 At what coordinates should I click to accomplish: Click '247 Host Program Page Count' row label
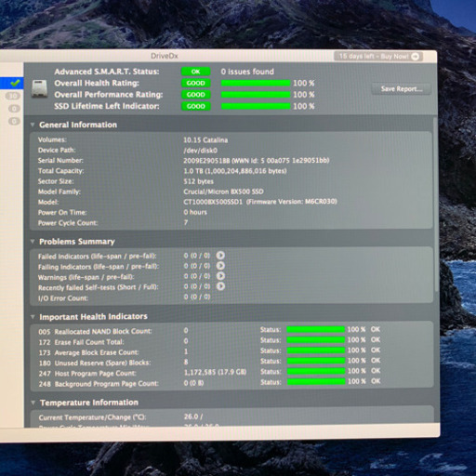87,374
